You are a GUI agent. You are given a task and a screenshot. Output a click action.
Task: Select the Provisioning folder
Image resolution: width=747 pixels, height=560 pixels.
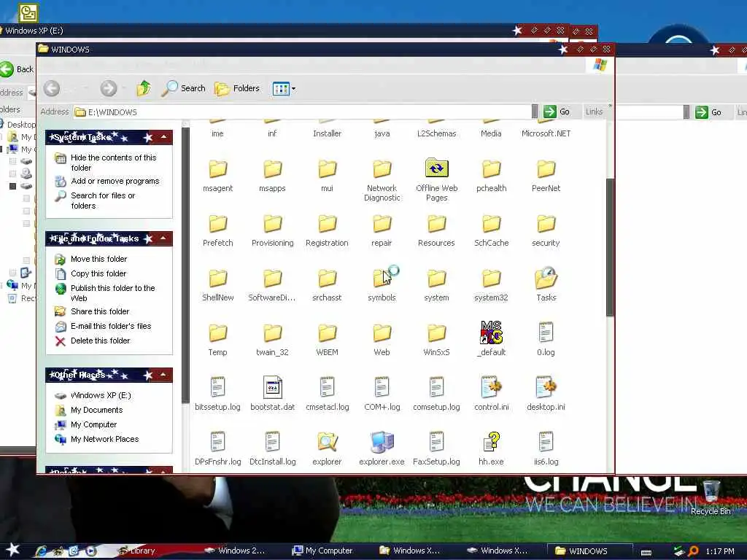click(273, 230)
